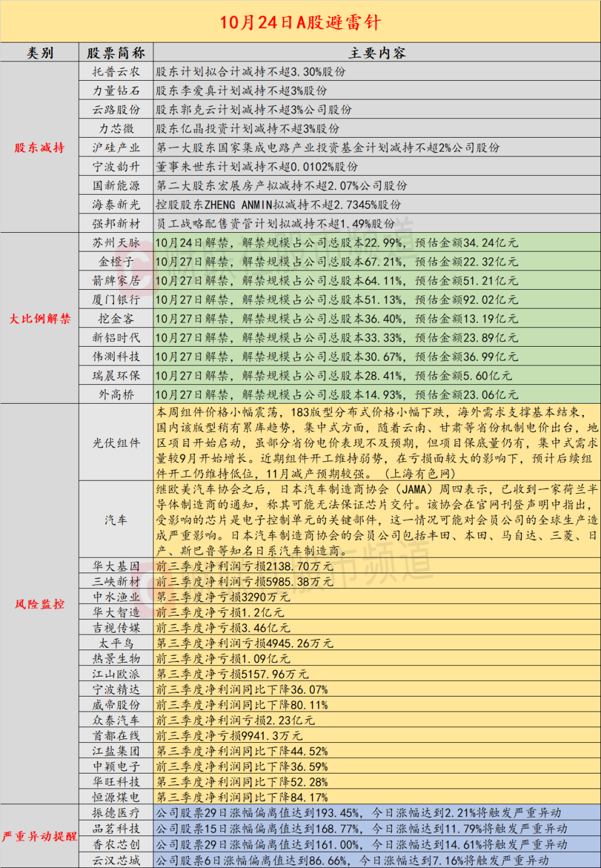
Task: Click 股东李爱真计划减持不超3%股份 text
Action: click(241, 91)
